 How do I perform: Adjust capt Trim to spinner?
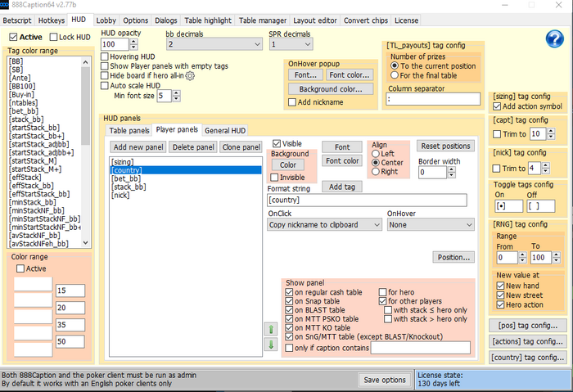(x=551, y=133)
